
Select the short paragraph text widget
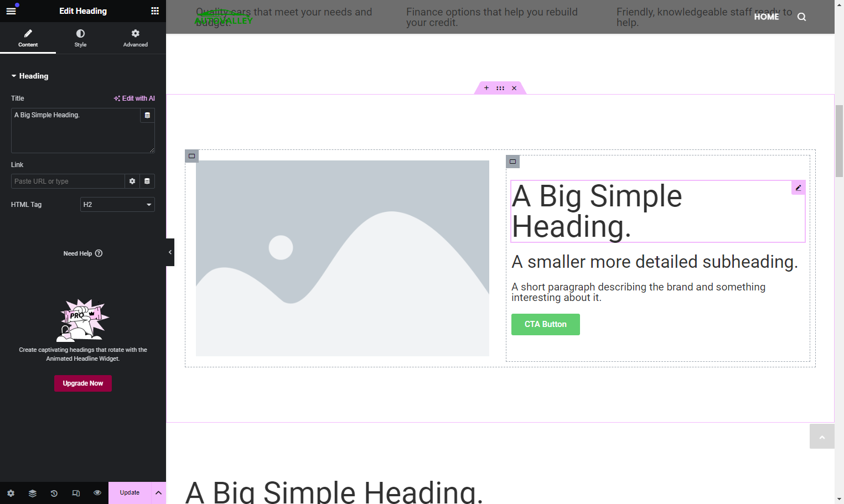pyautogui.click(x=639, y=292)
